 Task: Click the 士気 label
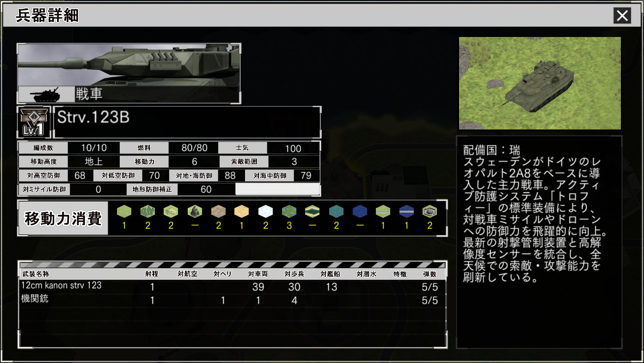[x=242, y=148]
